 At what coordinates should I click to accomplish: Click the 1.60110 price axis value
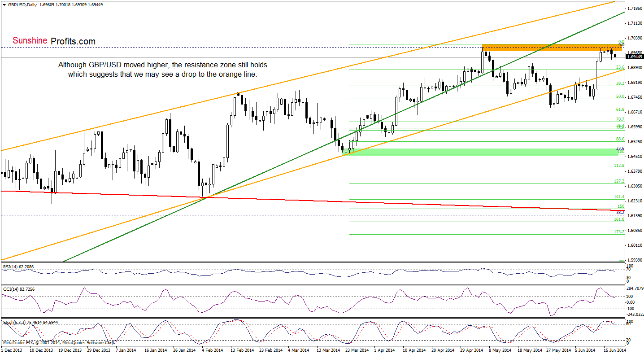[635, 245]
